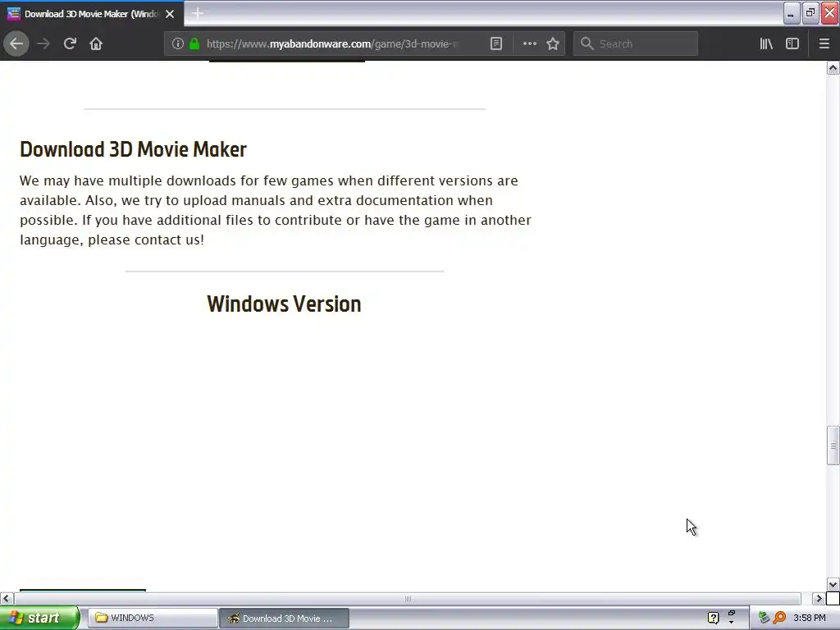
Task: Go back to the previous page
Action: point(16,43)
